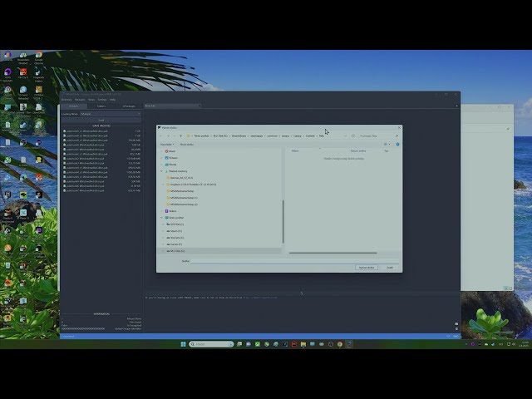Open the red square app on taskbar
The height and width of the screenshot is (399, 532).
coord(294,344)
